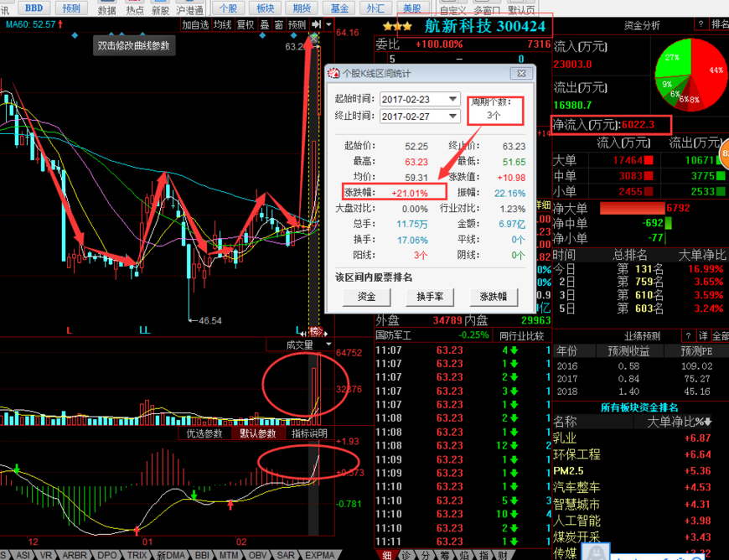The image size is (729, 560).
Task: Open the 基金 toolbar tab
Action: point(339,8)
